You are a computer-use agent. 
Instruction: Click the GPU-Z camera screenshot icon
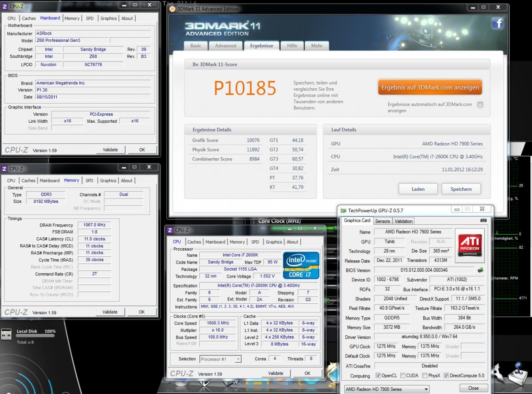[x=483, y=221]
